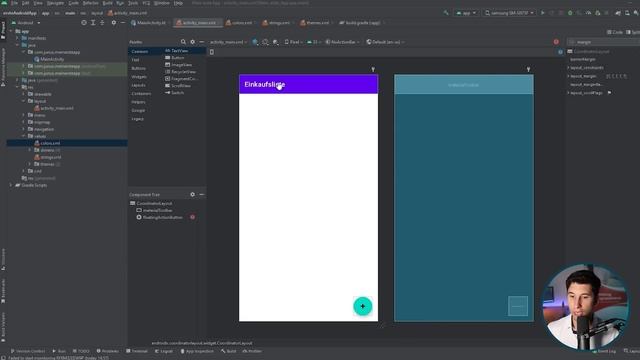
Task: Select the blueprint toolbar outline
Action: point(464,84)
